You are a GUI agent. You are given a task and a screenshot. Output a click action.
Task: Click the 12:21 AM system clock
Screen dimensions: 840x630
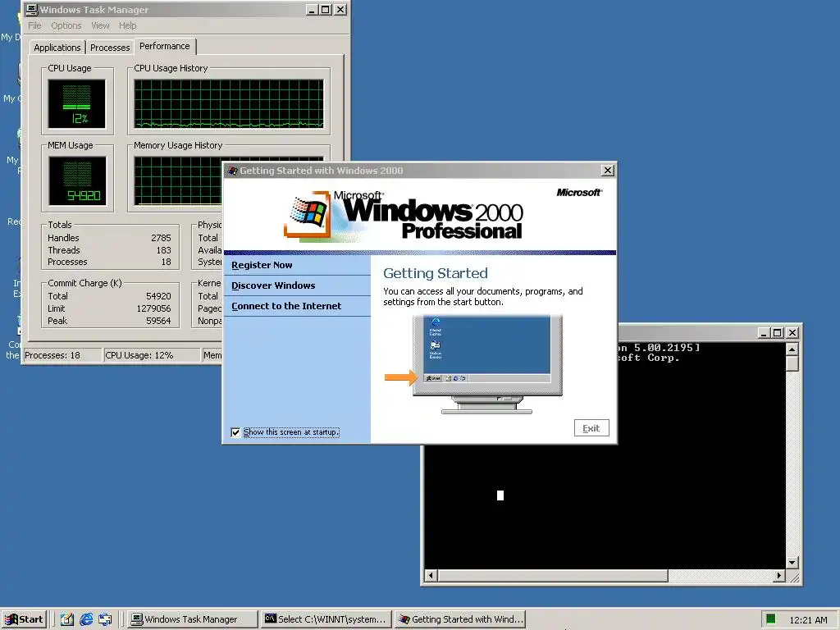tap(808, 620)
